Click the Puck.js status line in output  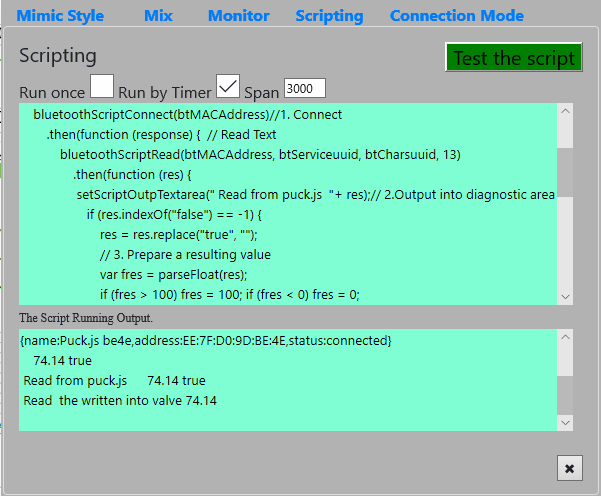coord(206,340)
